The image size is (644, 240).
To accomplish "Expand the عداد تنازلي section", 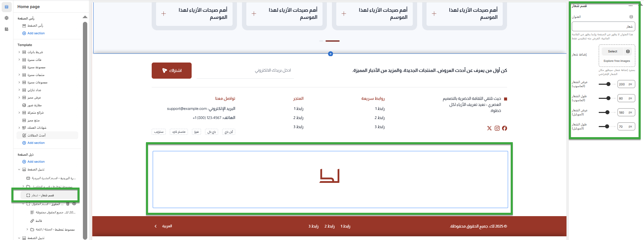I will click(x=19, y=90).
